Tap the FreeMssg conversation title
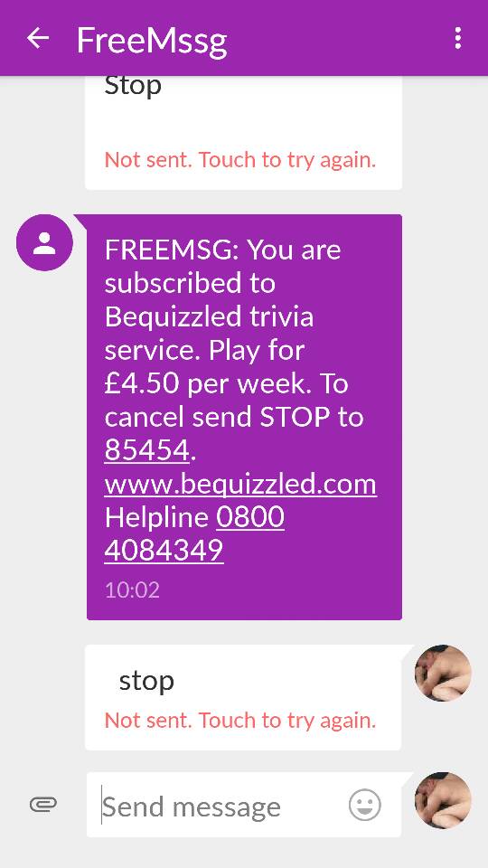 (152, 40)
